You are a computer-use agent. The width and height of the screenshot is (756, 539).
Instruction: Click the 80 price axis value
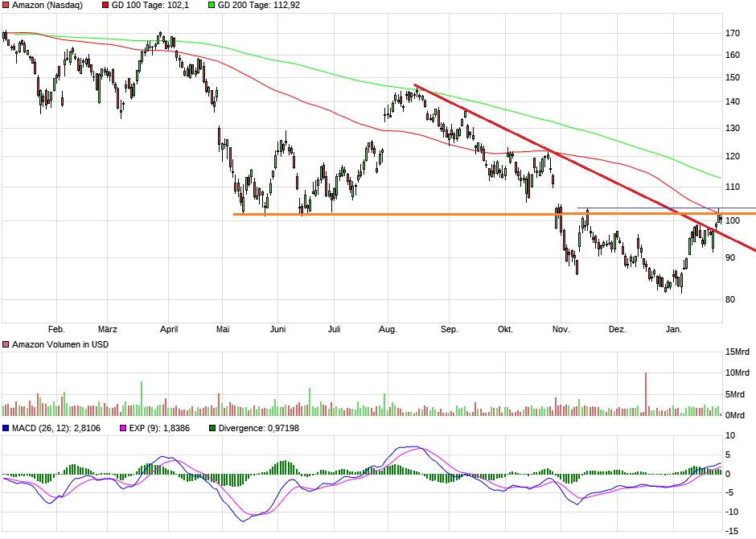[730, 299]
